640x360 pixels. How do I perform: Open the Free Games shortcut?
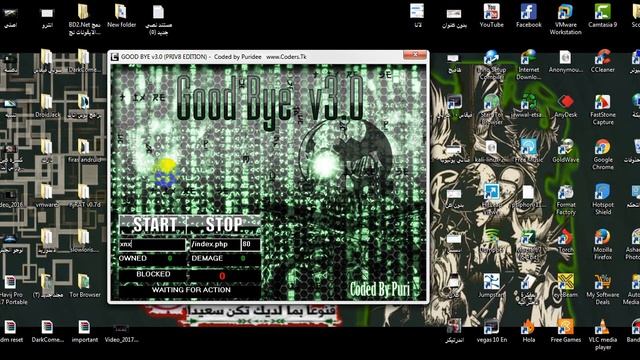tap(565, 331)
